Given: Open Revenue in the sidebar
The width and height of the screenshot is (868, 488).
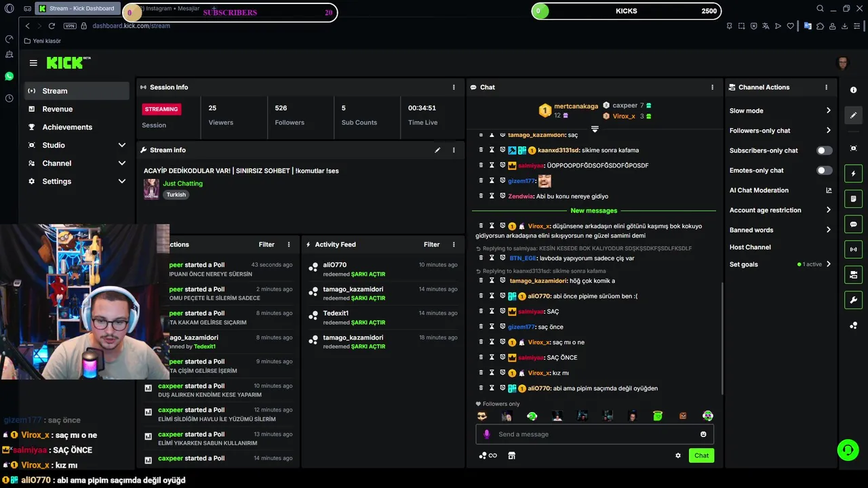Looking at the screenshot, I should [76, 109].
